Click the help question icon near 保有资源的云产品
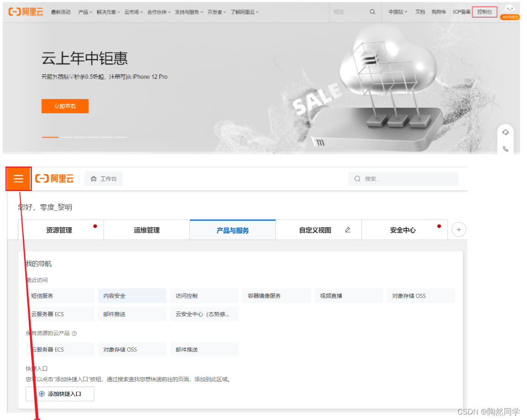The width and height of the screenshot is (527, 420). (x=74, y=333)
